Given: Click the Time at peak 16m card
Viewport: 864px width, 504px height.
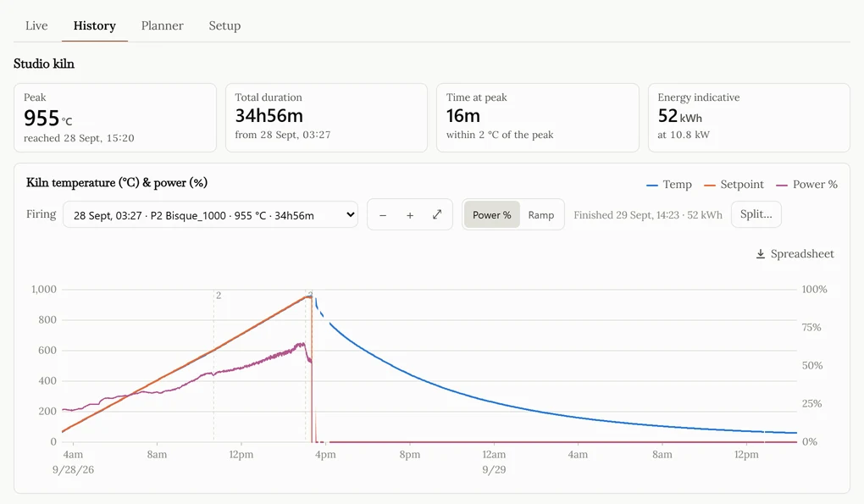Looking at the screenshot, I should point(538,118).
